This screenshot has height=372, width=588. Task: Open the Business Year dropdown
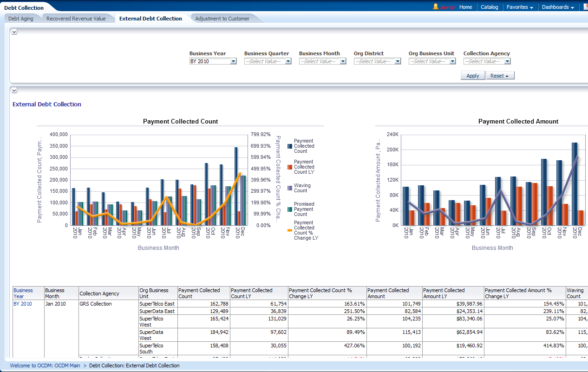tap(233, 61)
